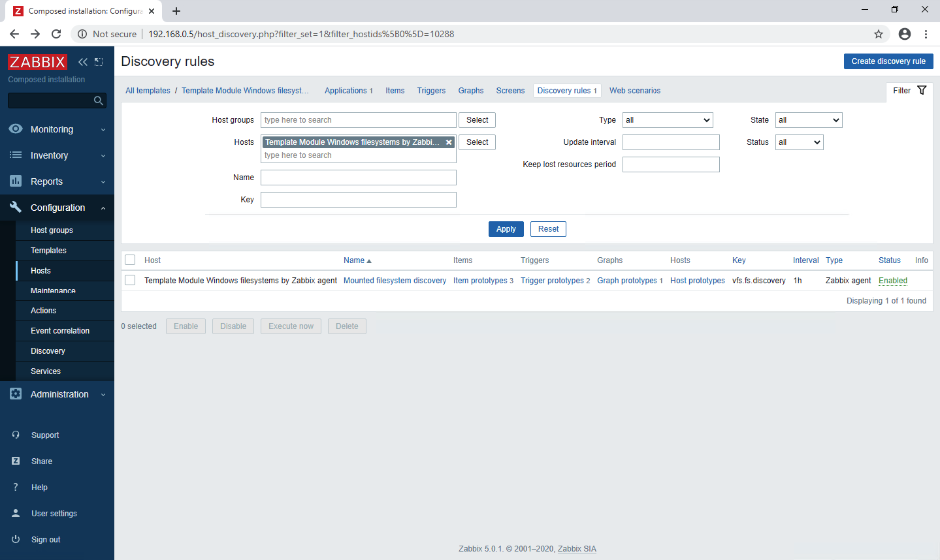Reload the browser page
Screen dimensions: 940x560
(x=56, y=34)
